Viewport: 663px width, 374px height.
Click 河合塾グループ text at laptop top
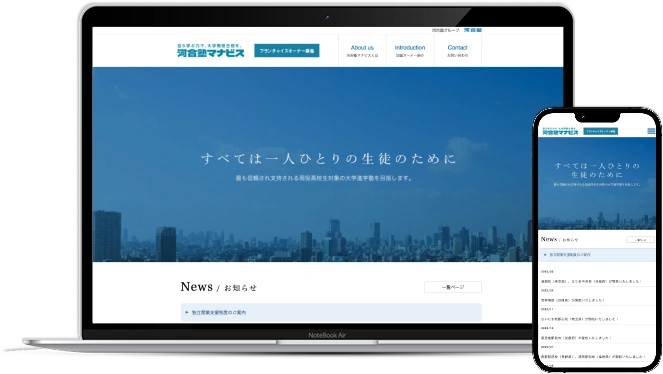(445, 30)
